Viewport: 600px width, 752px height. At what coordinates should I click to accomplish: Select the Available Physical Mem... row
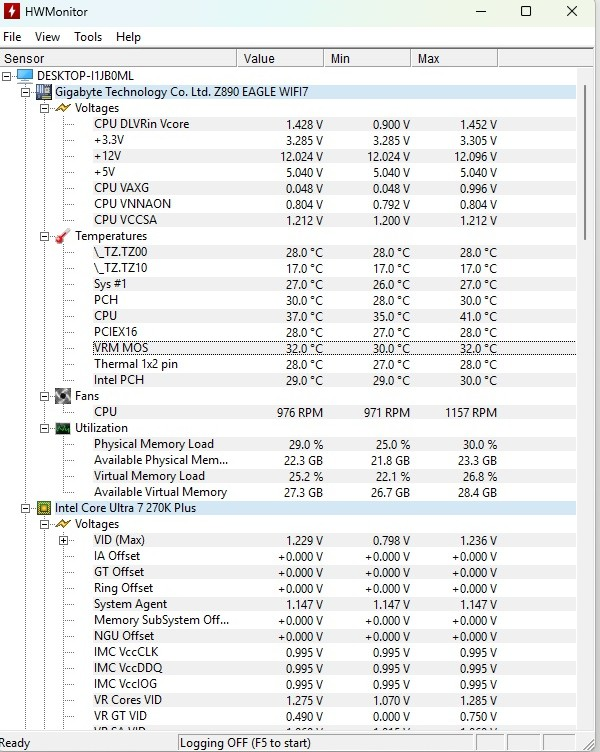click(334, 460)
